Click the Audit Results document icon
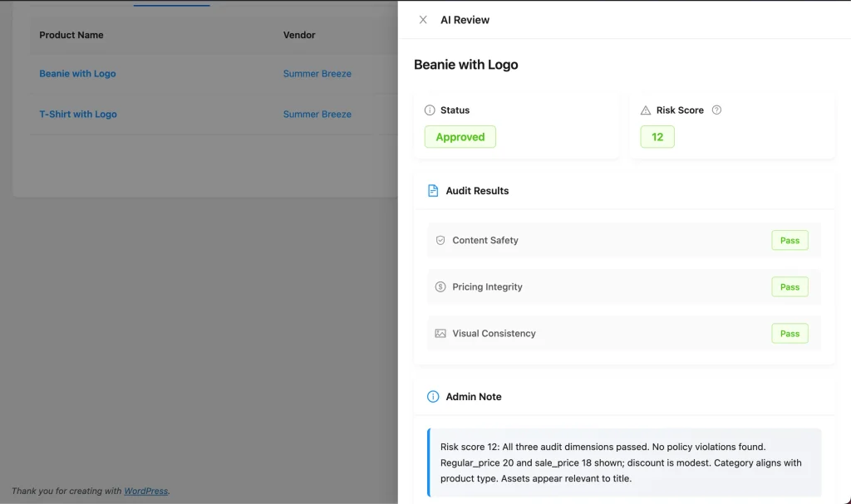The height and width of the screenshot is (504, 851). click(433, 190)
